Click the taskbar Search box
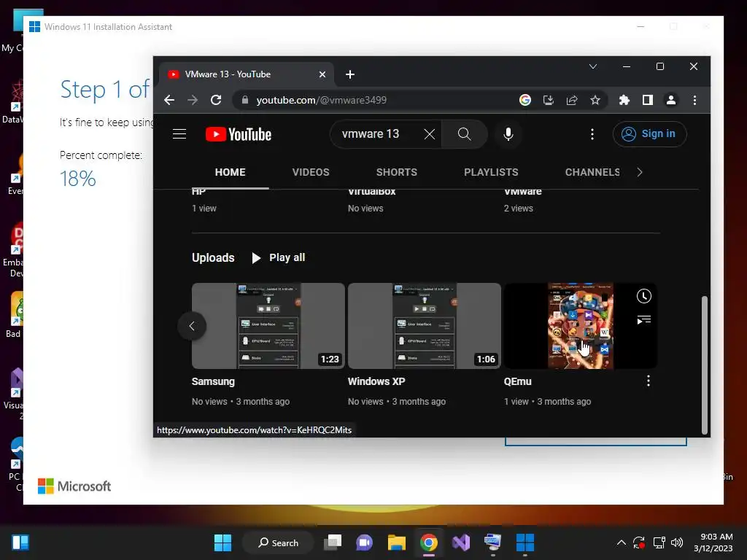This screenshot has height=560, width=747. (x=278, y=542)
